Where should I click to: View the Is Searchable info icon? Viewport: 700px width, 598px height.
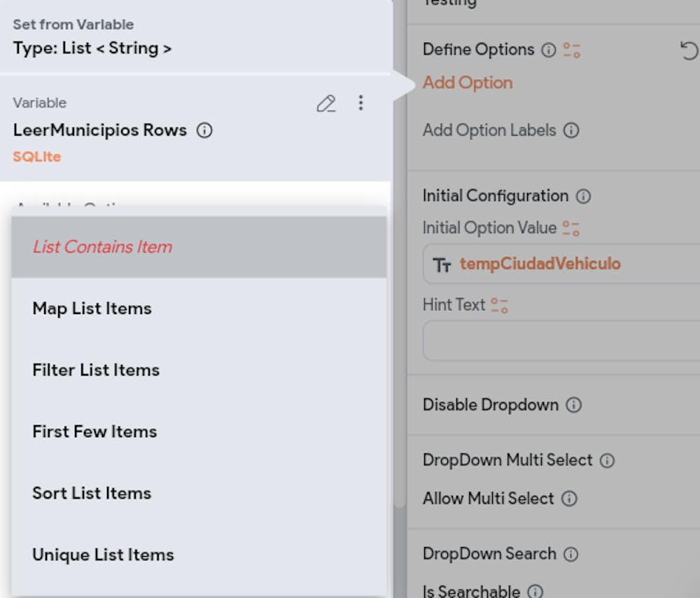click(x=536, y=592)
